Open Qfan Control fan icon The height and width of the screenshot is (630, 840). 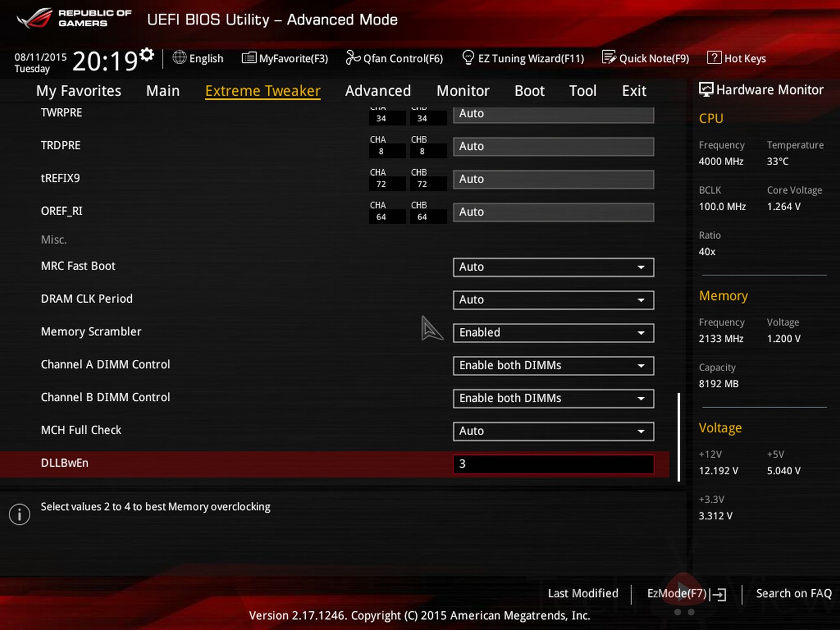pyautogui.click(x=353, y=57)
